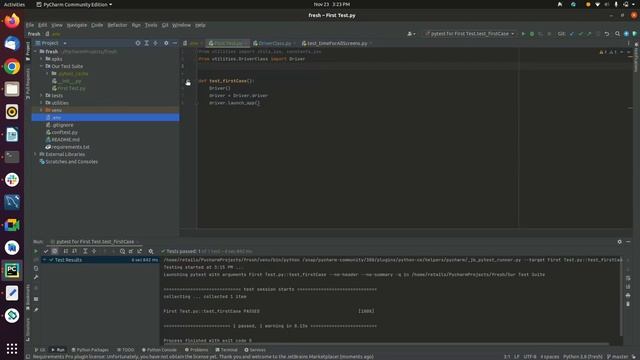Open test history clock icon

[122, 251]
